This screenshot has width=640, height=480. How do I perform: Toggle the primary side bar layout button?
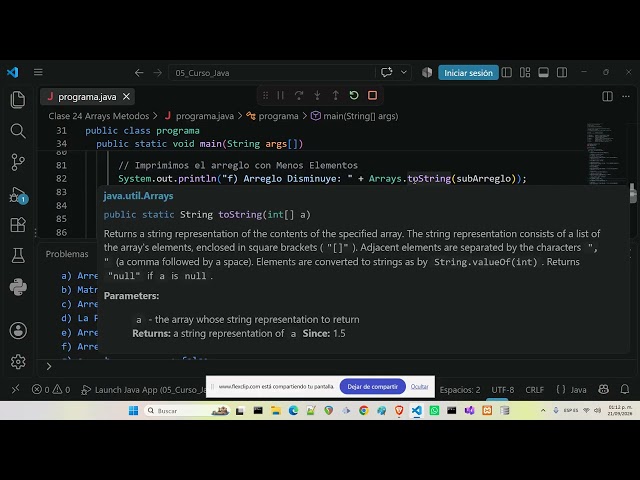[507, 72]
